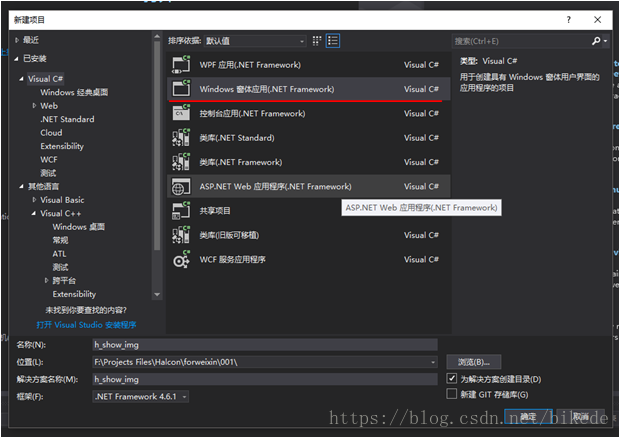Select WCF category in tree
The height and width of the screenshot is (438, 620).
point(49,159)
